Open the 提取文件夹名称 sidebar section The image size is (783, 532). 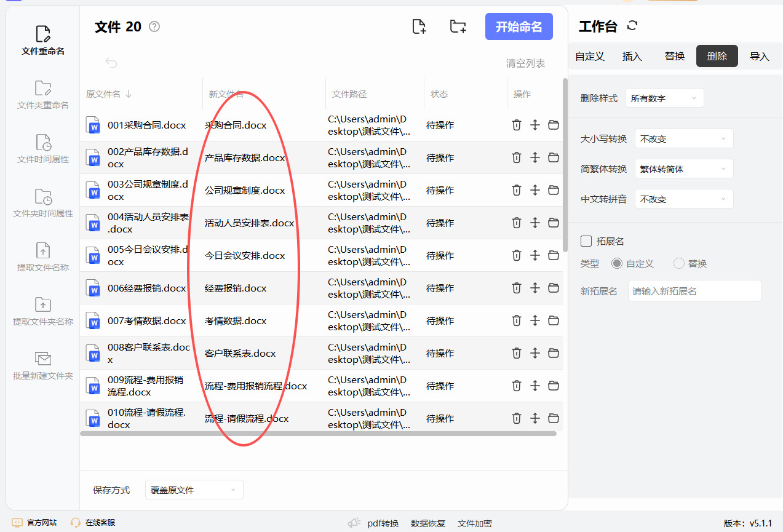click(43, 311)
